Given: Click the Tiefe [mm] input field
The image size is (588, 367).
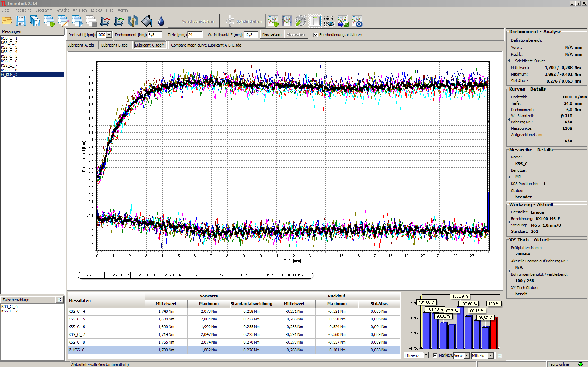Looking at the screenshot, I should coord(195,35).
